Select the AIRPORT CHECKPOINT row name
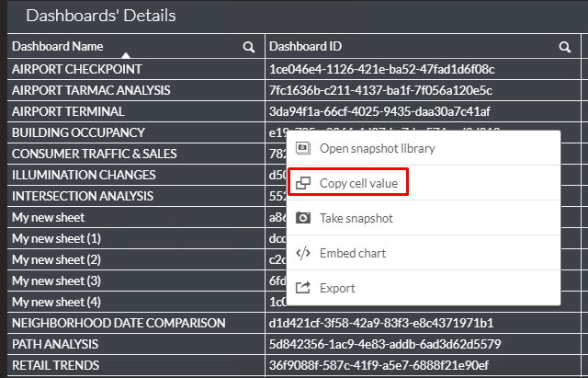This screenshot has height=378, width=588. [x=77, y=69]
